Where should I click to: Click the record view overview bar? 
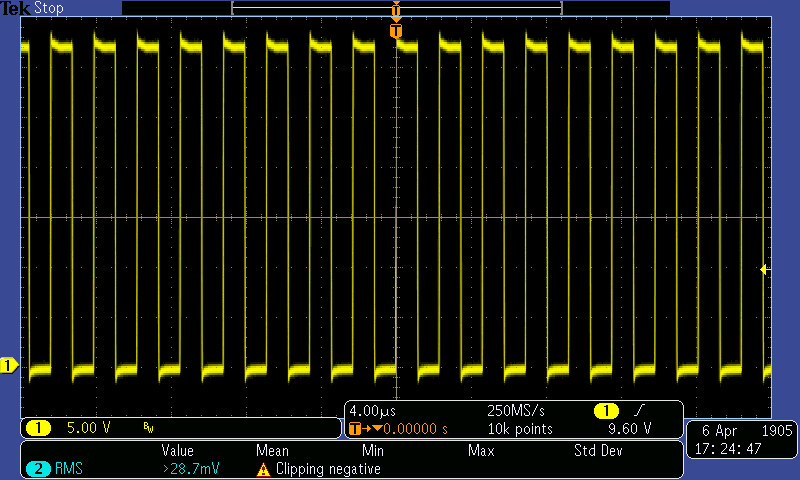tap(396, 8)
